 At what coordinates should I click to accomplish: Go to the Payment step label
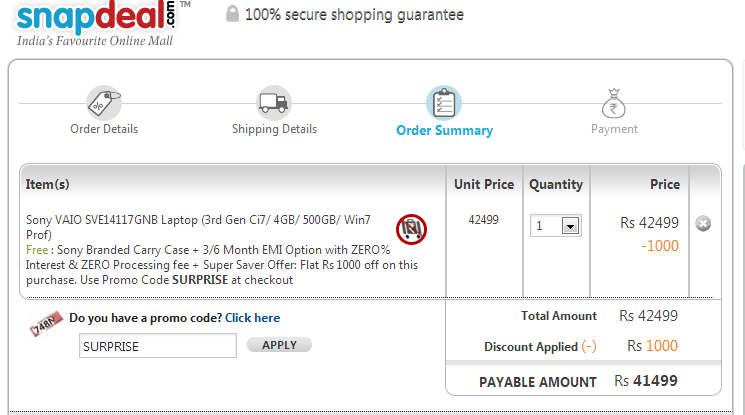pyautogui.click(x=614, y=129)
